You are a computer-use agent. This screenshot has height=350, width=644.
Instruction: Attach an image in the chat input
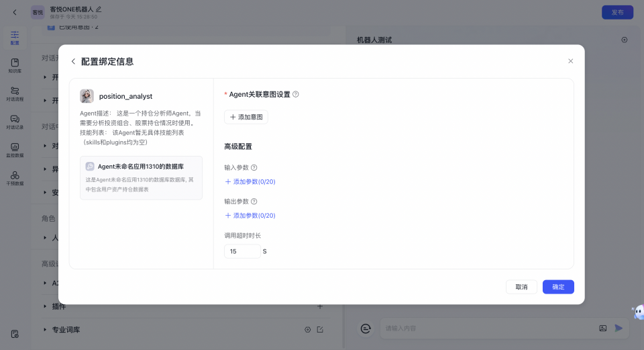602,329
